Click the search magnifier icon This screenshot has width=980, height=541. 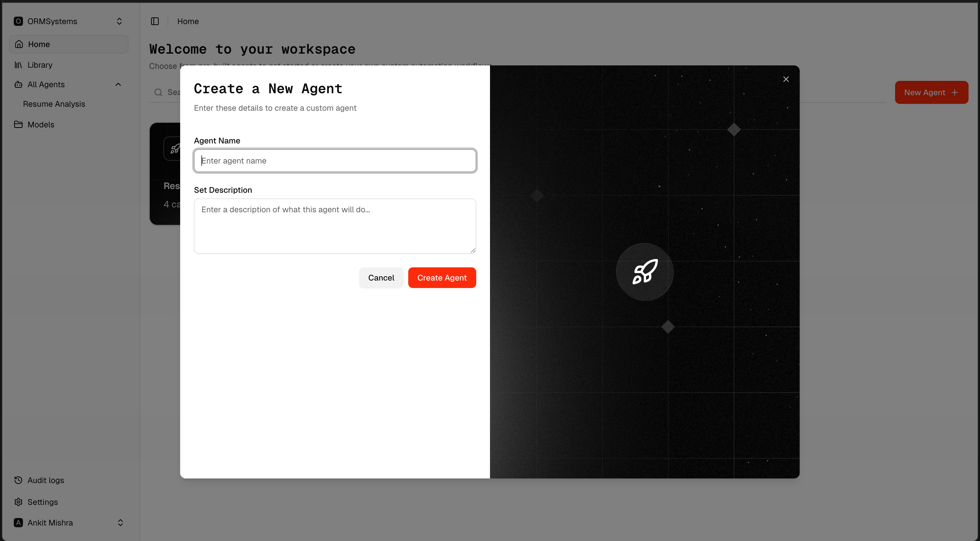point(158,92)
